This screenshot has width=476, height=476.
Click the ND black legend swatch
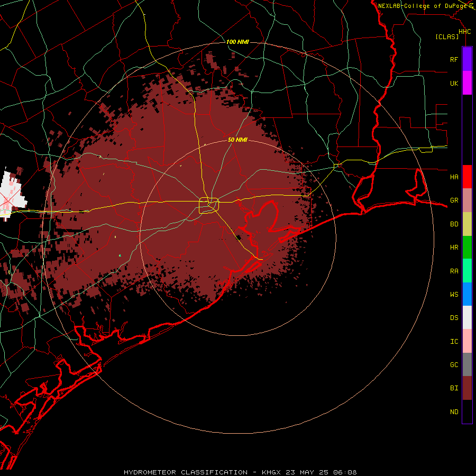tap(467, 411)
